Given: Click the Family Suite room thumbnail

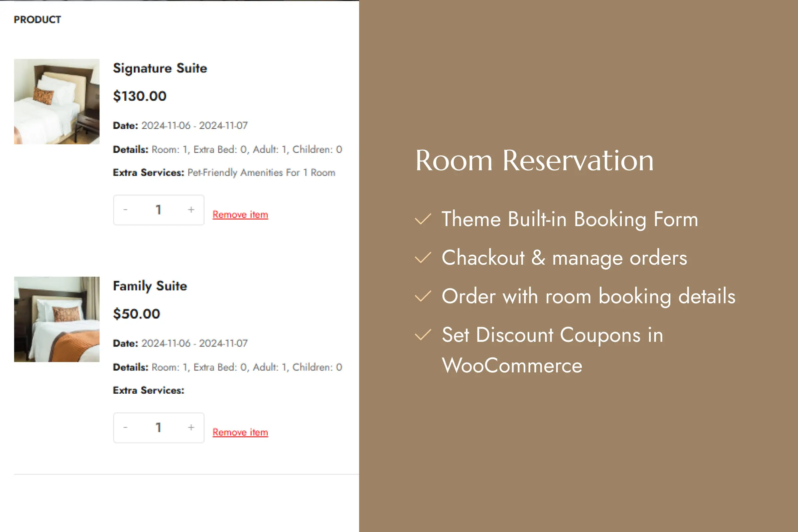Looking at the screenshot, I should coord(57,319).
